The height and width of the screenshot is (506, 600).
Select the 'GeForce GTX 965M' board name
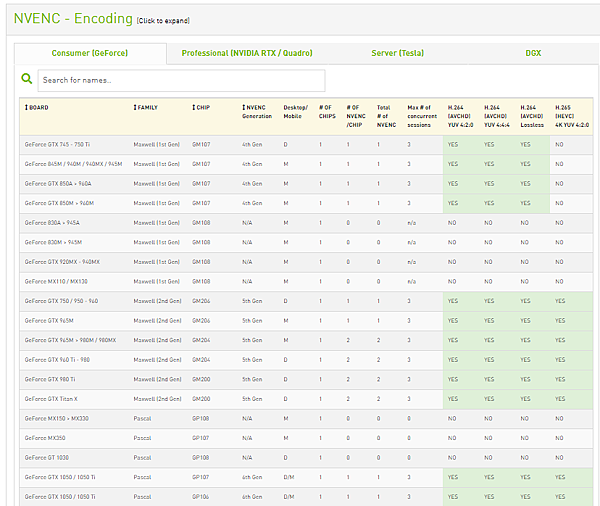click(49, 321)
